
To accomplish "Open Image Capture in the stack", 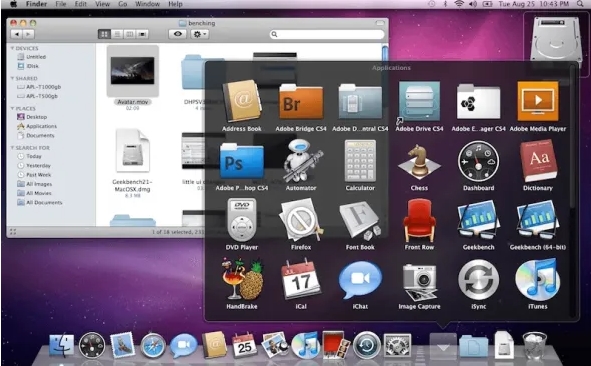I will click(419, 281).
